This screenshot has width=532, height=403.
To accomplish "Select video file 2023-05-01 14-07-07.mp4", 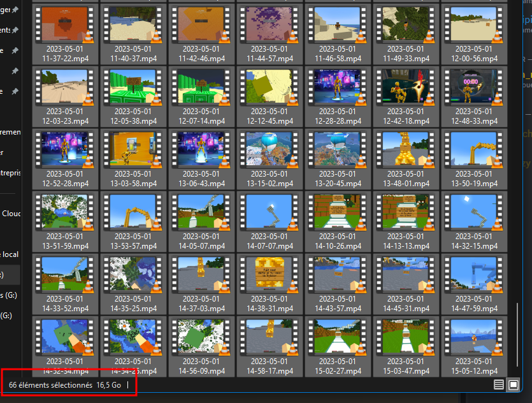I will [x=270, y=221].
